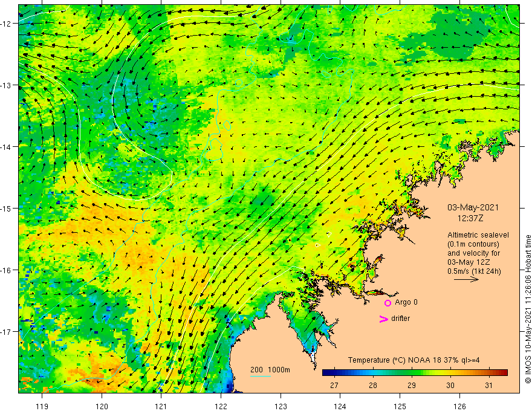Image resolution: width=532 pixels, height=411 pixels.
Task: Click the latitude axis label -14
Action: point(7,147)
